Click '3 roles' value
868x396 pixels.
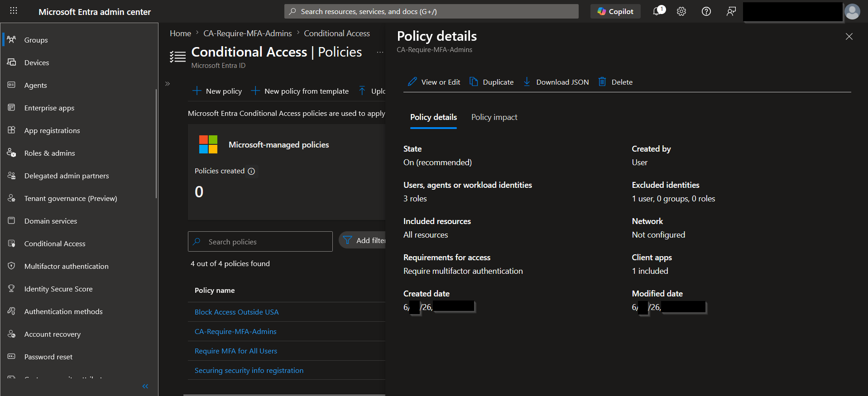pos(415,199)
